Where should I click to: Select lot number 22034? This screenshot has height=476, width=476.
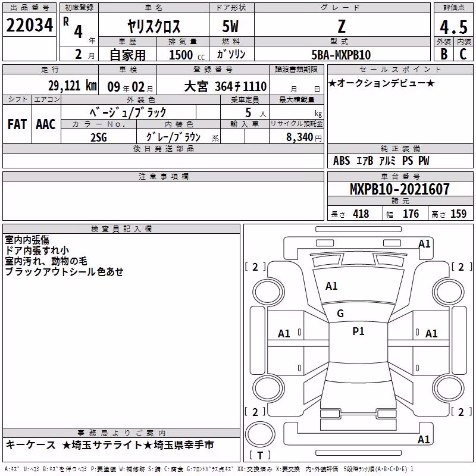point(29,25)
